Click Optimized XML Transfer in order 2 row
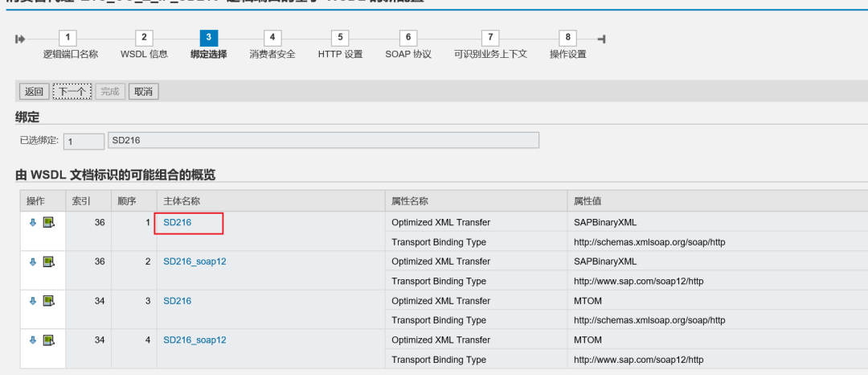The width and height of the screenshot is (868, 375). [x=440, y=262]
